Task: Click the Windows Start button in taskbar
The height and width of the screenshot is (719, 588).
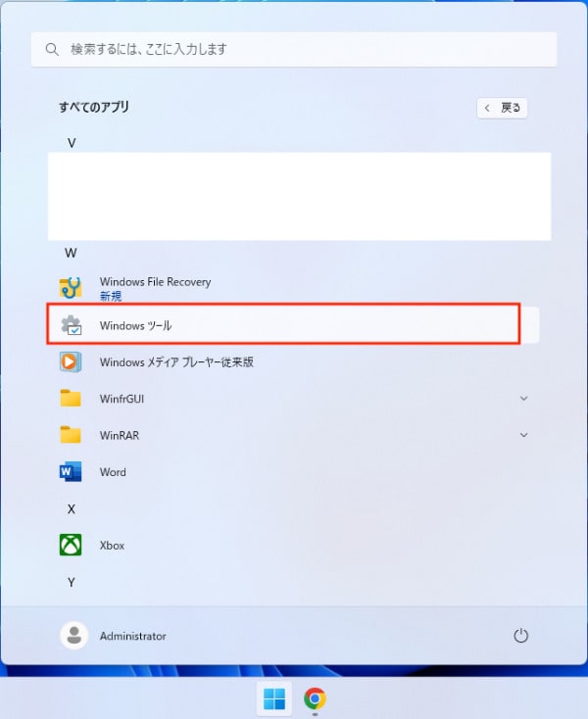Action: click(274, 698)
